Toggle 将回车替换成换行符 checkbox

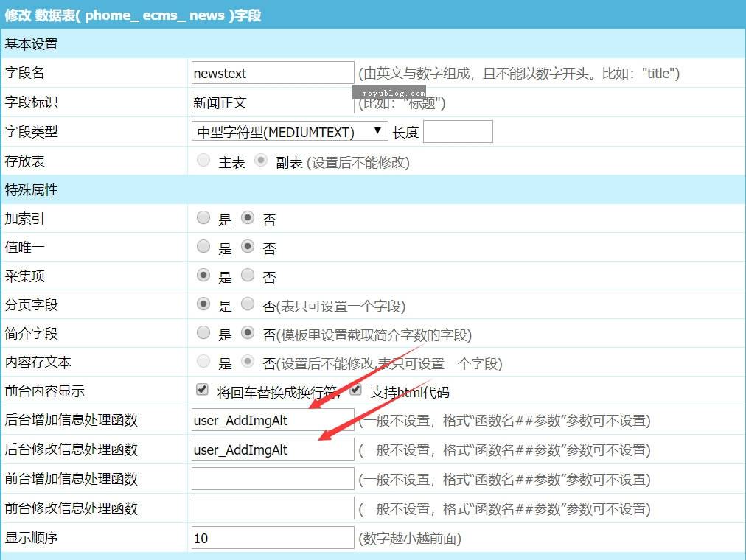point(202,390)
